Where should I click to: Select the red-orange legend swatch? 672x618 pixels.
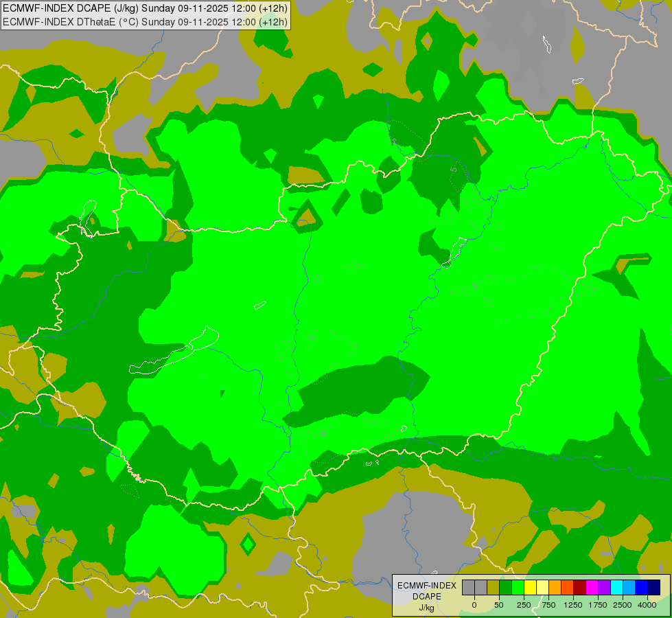click(x=568, y=588)
